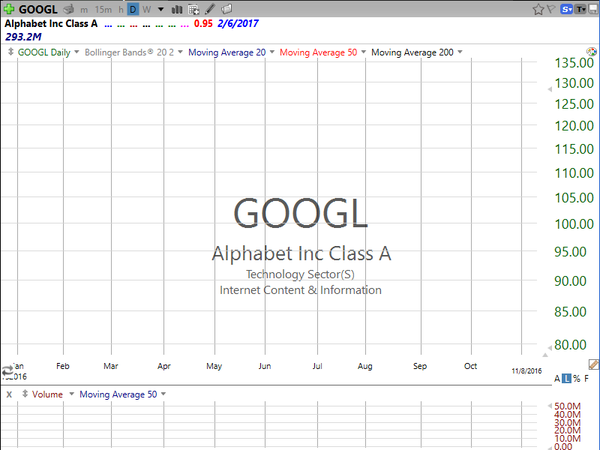The width and height of the screenshot is (600, 450).
Task: Open the trade ticket icon beside GOOGL
Action: click(x=69, y=9)
